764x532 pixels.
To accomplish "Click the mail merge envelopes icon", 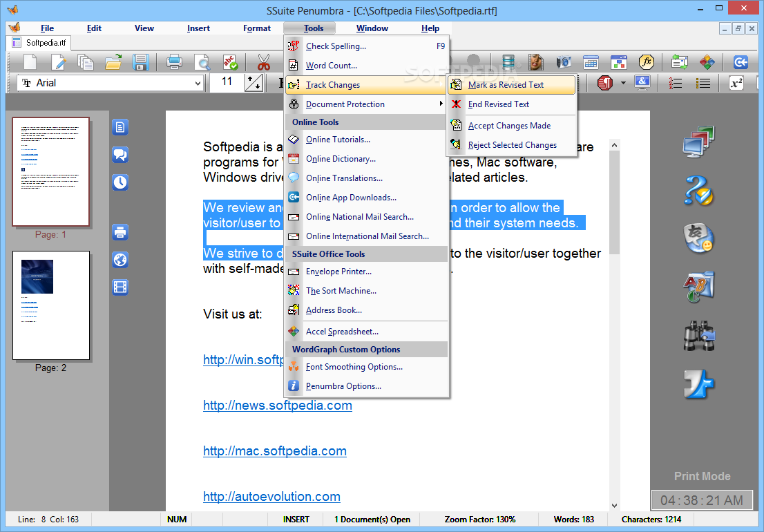I will [679, 62].
